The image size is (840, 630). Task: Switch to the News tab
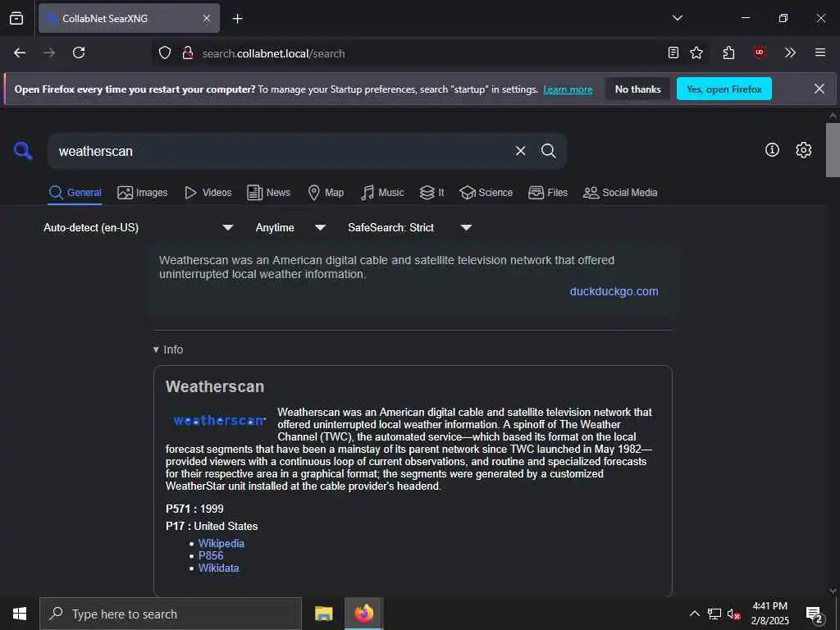(268, 193)
